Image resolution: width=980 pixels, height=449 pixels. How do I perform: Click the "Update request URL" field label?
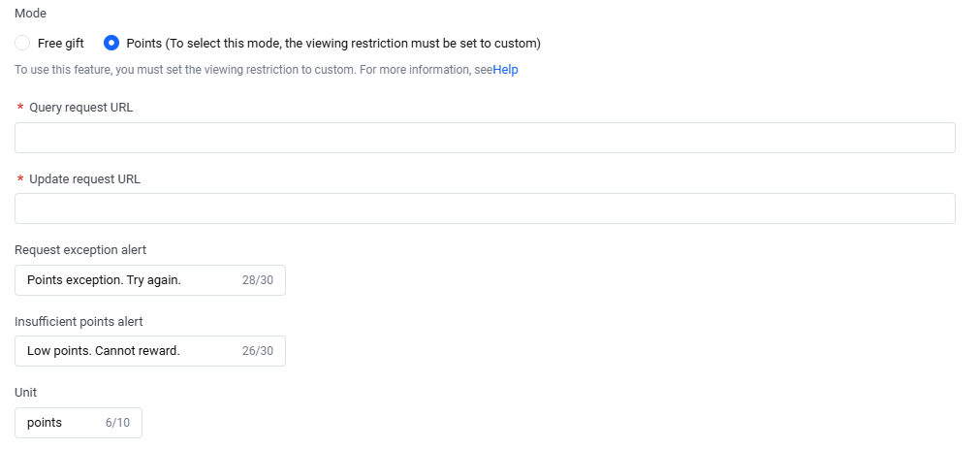point(84,179)
